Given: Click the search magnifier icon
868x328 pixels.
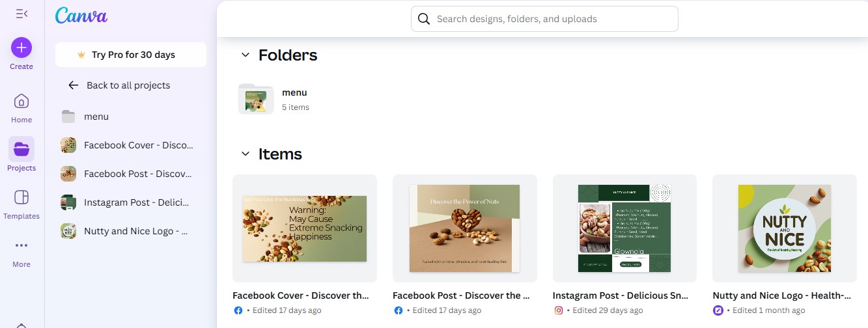Looking at the screenshot, I should coord(424,19).
